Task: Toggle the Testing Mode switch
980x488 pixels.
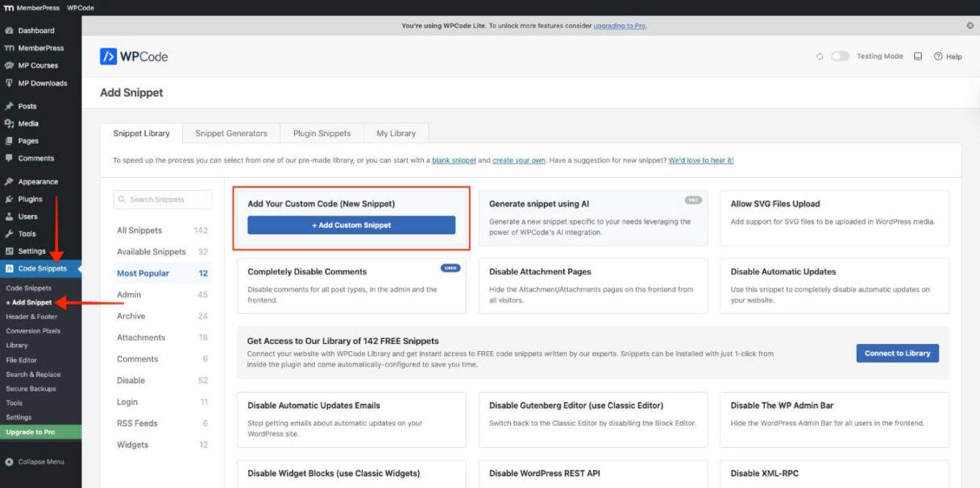Action: tap(841, 56)
